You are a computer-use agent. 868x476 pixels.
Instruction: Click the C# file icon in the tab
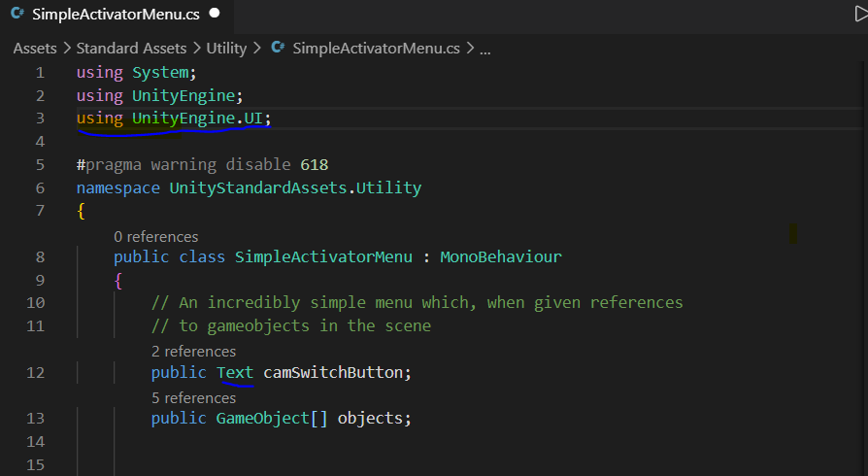pyautogui.click(x=17, y=13)
